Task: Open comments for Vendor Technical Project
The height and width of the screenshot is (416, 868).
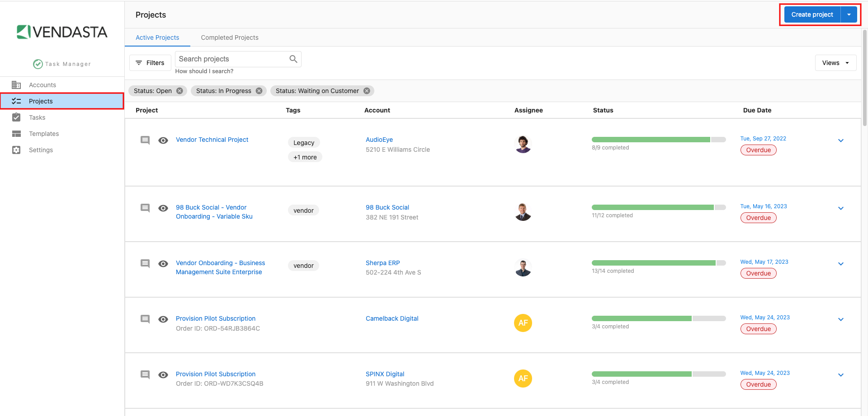Action: tap(145, 140)
